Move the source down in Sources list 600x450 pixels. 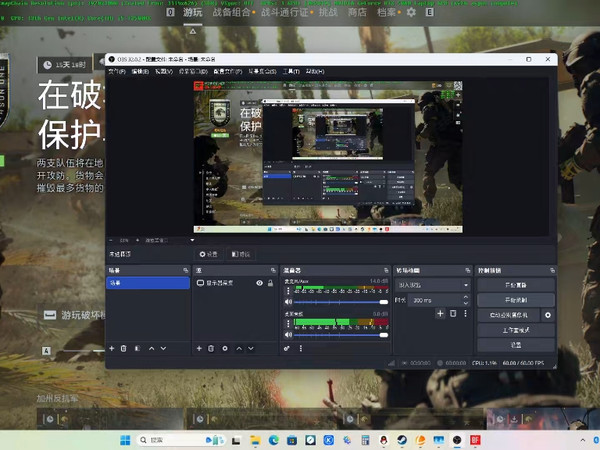tap(251, 349)
